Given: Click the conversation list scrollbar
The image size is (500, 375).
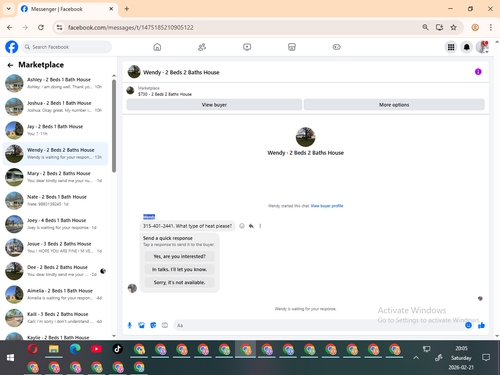Looking at the screenshot, I should coord(114,126).
